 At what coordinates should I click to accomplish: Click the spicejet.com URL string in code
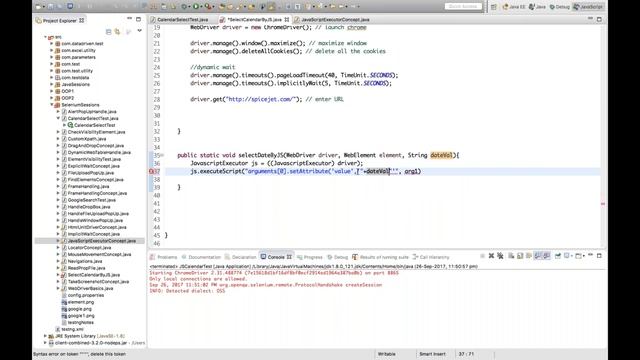click(x=262, y=99)
